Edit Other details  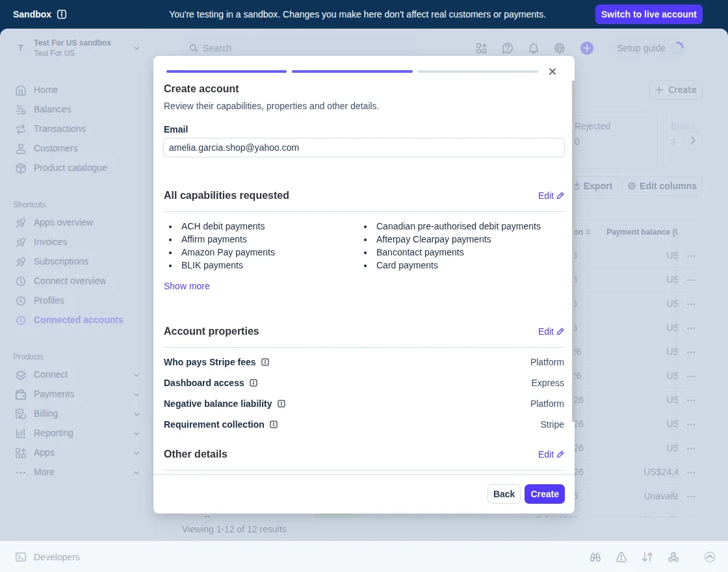551,454
